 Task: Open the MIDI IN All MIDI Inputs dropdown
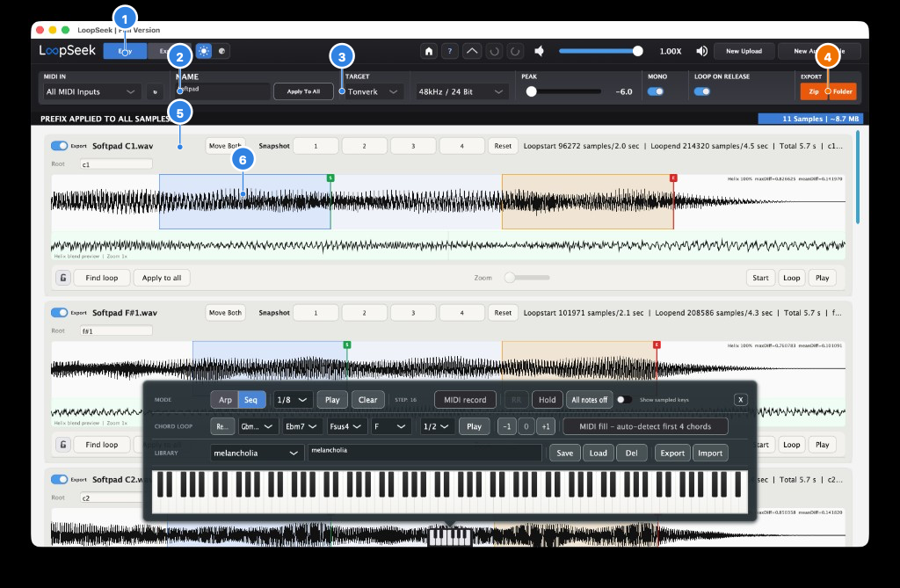(x=91, y=92)
